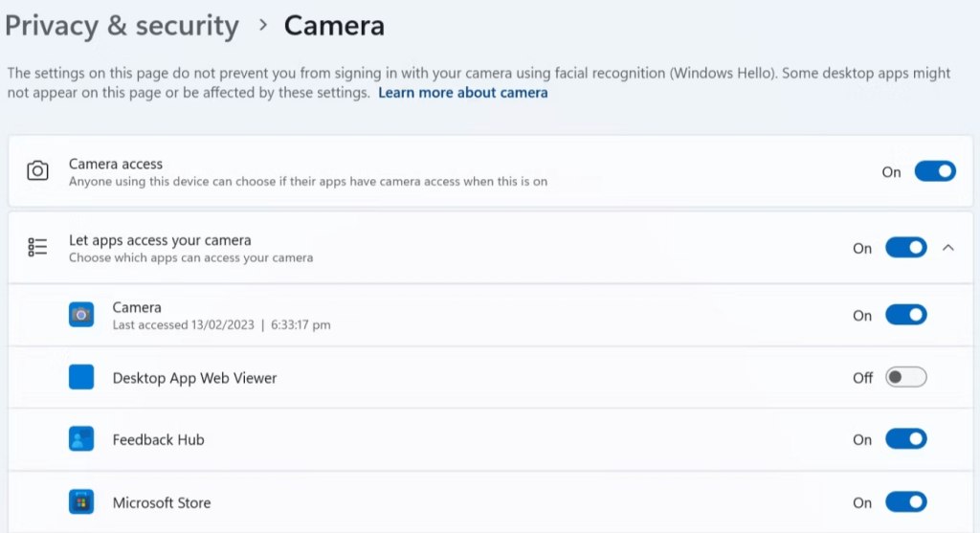The width and height of the screenshot is (980, 533).
Task: Click the list icon beside Let apps access
Action: pos(37,248)
